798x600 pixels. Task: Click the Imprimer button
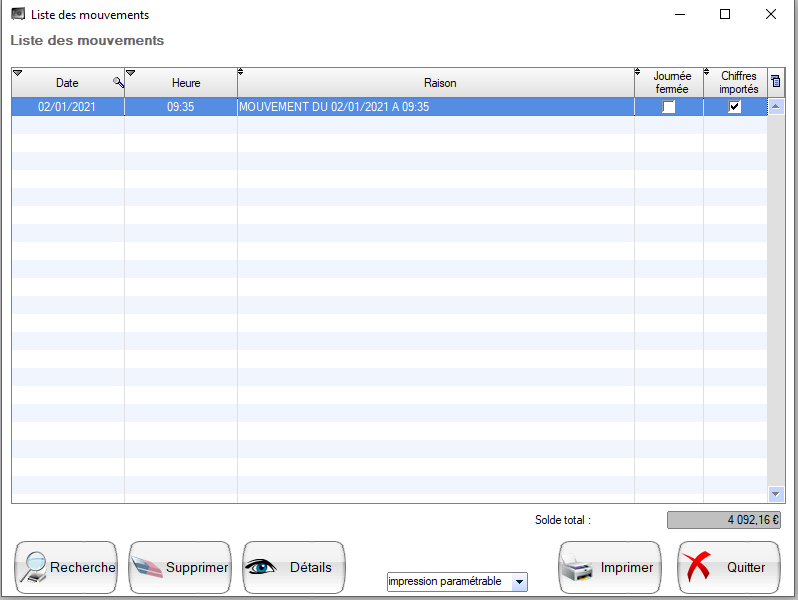tap(609, 568)
